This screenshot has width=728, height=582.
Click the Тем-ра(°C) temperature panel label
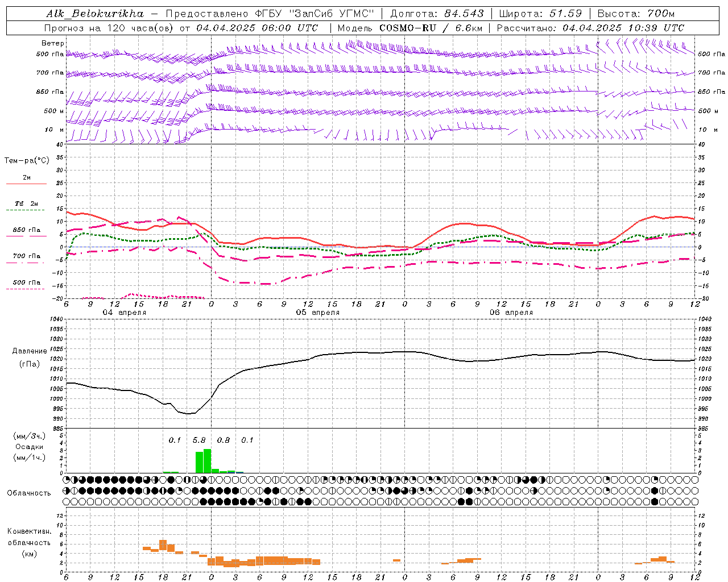tap(27, 161)
